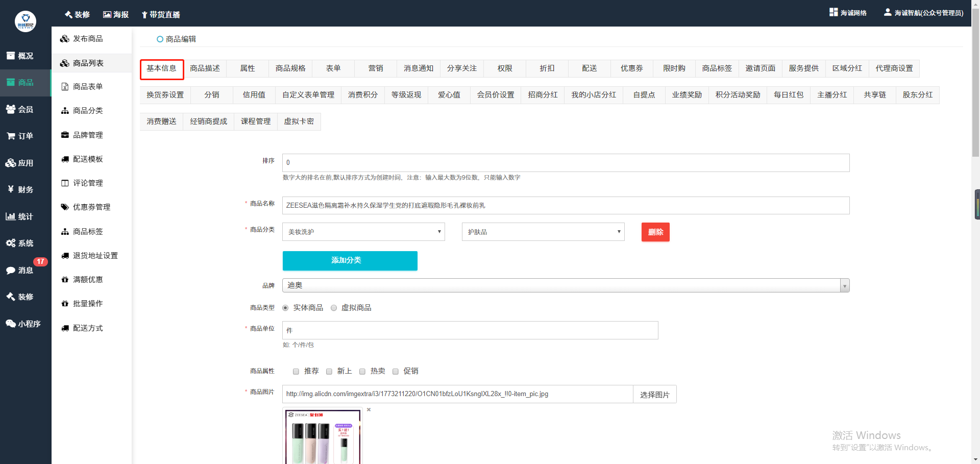980x464 pixels.
Task: Open 订单 orders section
Action: [26, 136]
